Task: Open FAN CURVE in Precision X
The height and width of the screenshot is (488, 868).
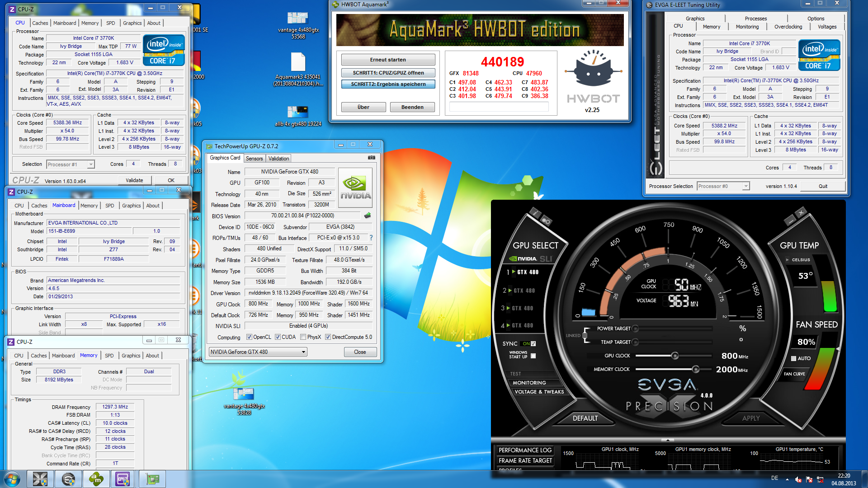Action: (794, 374)
